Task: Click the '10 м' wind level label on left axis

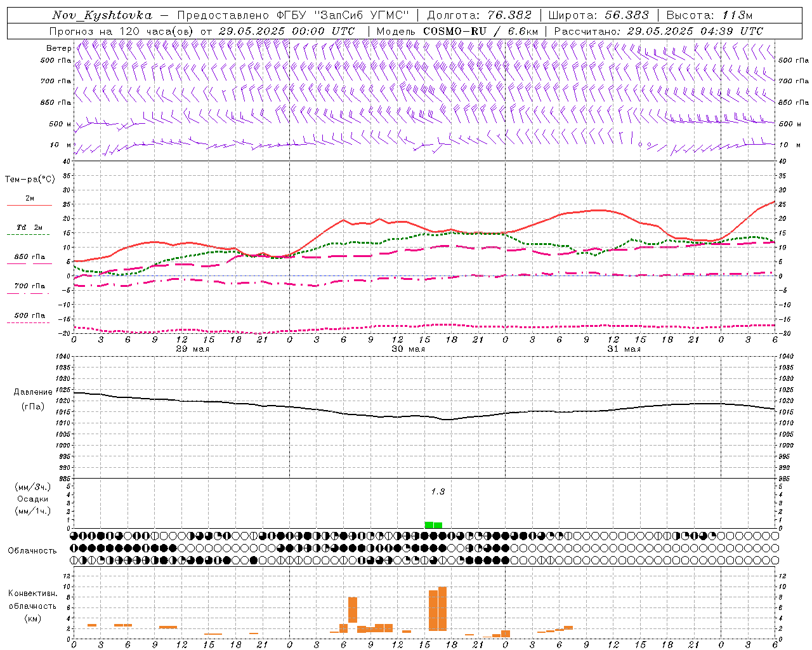Action: (x=61, y=145)
